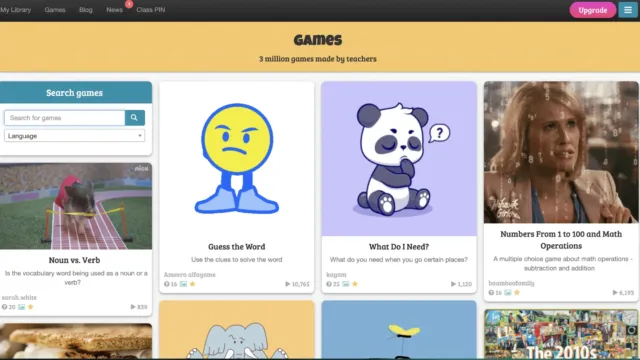The image size is (640, 360).
Task: Open My Library in the top menu
Action: (x=16, y=10)
